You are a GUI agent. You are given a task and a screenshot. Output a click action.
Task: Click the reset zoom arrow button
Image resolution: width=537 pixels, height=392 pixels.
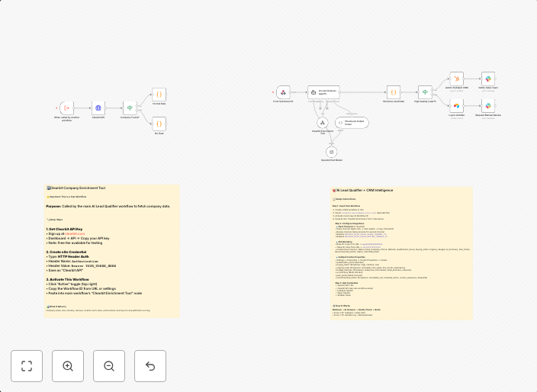(x=150, y=366)
